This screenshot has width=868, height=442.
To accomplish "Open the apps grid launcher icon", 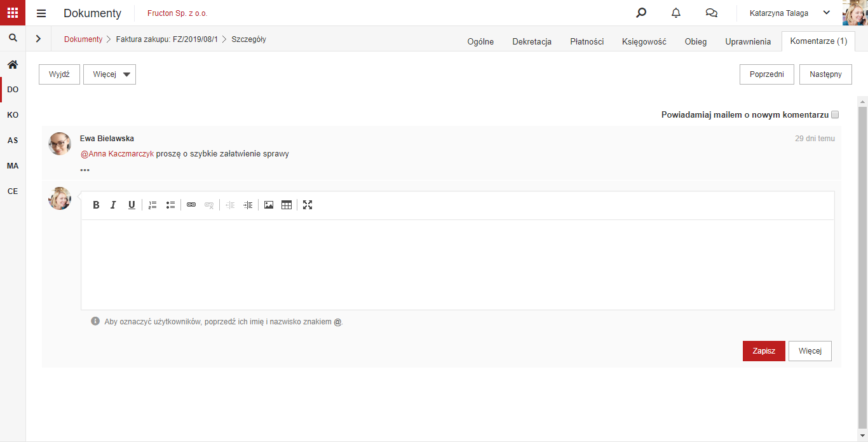I will (x=13, y=13).
